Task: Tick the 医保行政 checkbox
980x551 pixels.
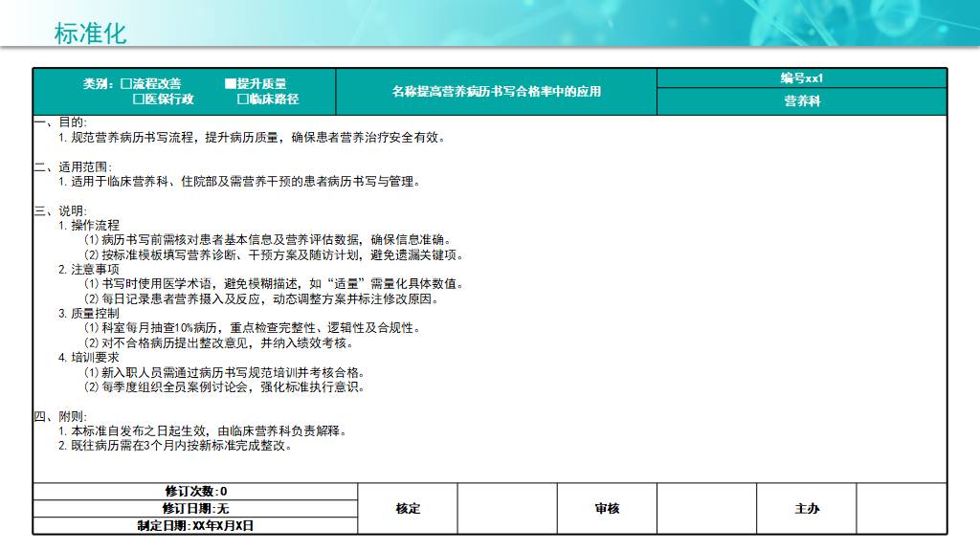Action: click(x=138, y=99)
